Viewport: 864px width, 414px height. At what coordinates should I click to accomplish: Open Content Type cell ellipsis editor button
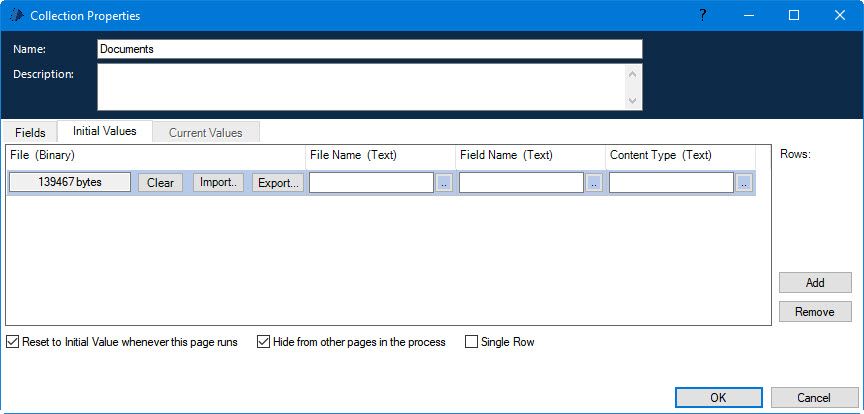coord(744,183)
